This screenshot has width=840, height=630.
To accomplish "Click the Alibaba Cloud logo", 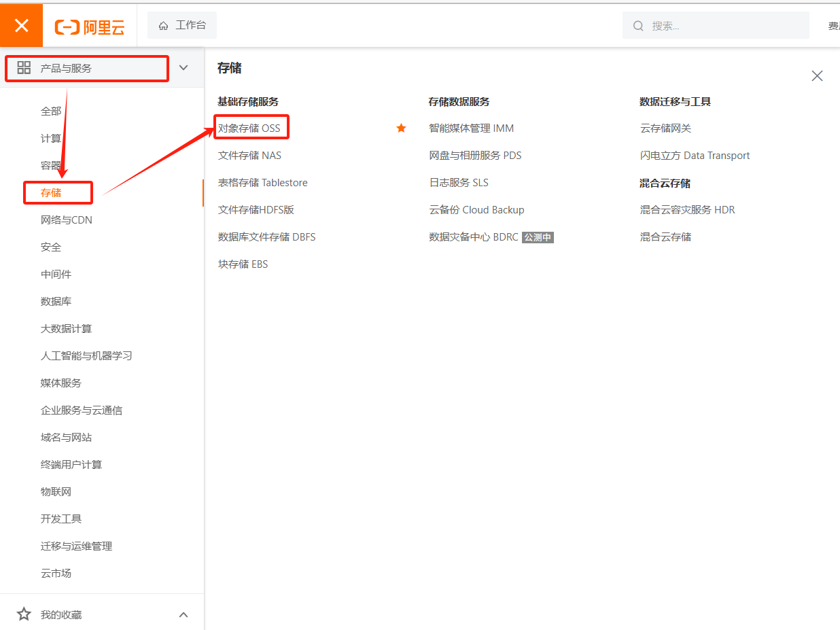I will point(90,27).
